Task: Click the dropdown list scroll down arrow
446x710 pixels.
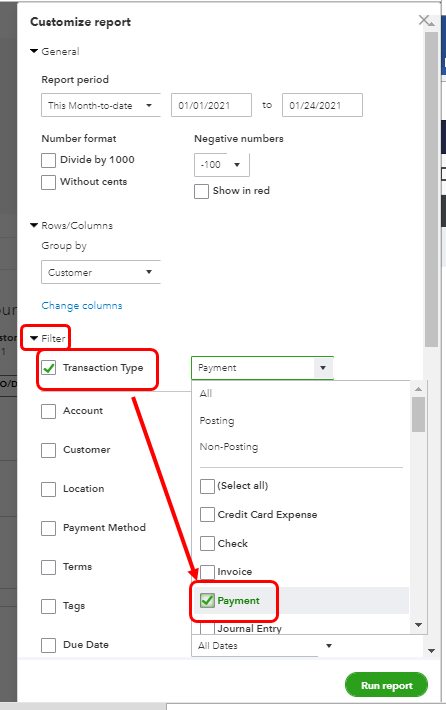Action: pos(418,625)
